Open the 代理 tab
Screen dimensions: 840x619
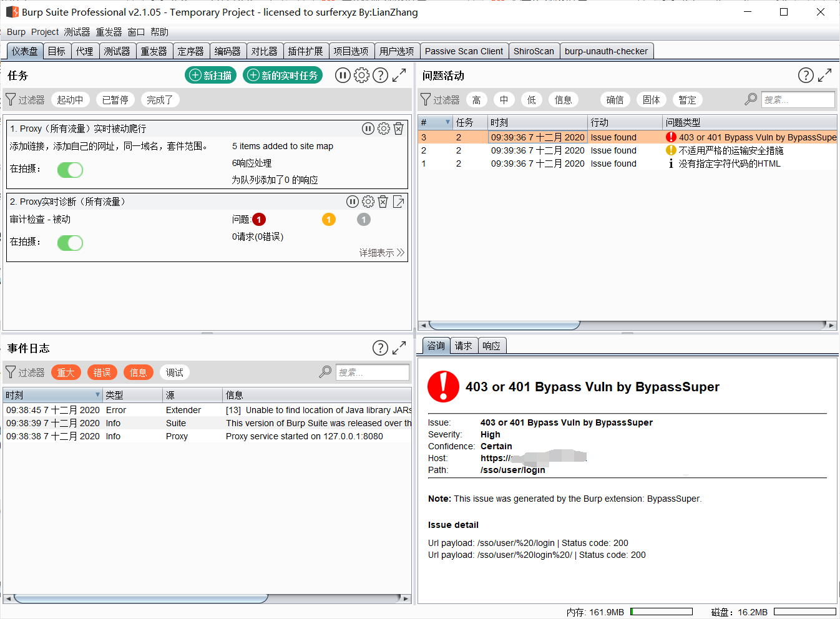[x=85, y=51]
